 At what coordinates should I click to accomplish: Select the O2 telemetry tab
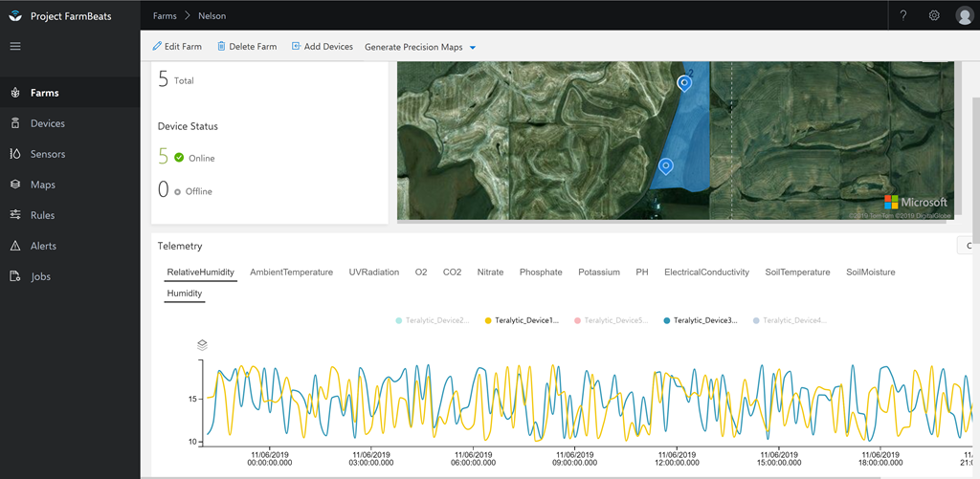pos(421,272)
